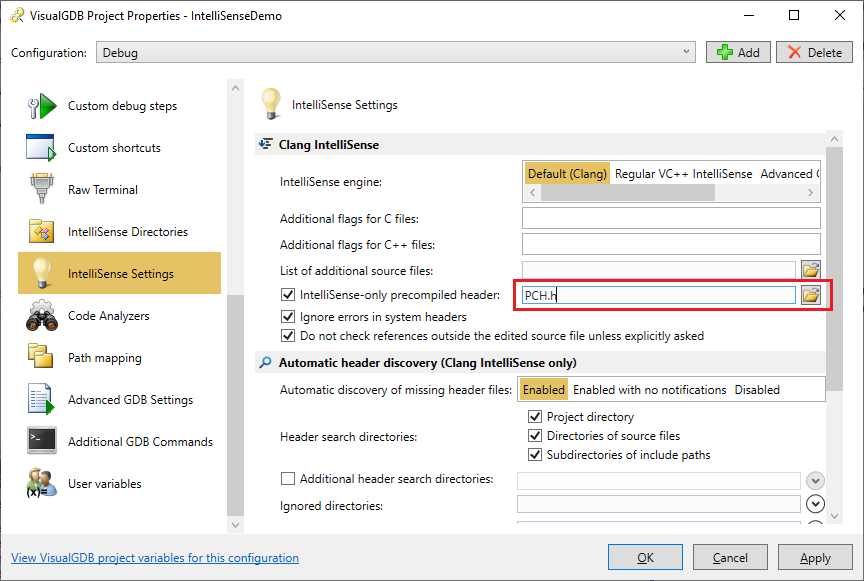Click Additional flags for C++ files field
Image resolution: width=864 pixels, height=581 pixels.
pos(671,244)
